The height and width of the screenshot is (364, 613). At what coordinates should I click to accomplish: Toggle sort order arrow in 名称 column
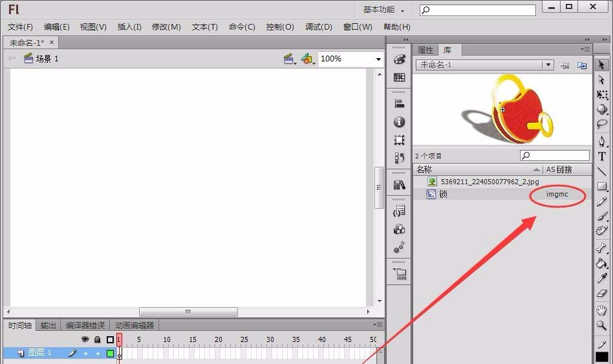(x=537, y=169)
